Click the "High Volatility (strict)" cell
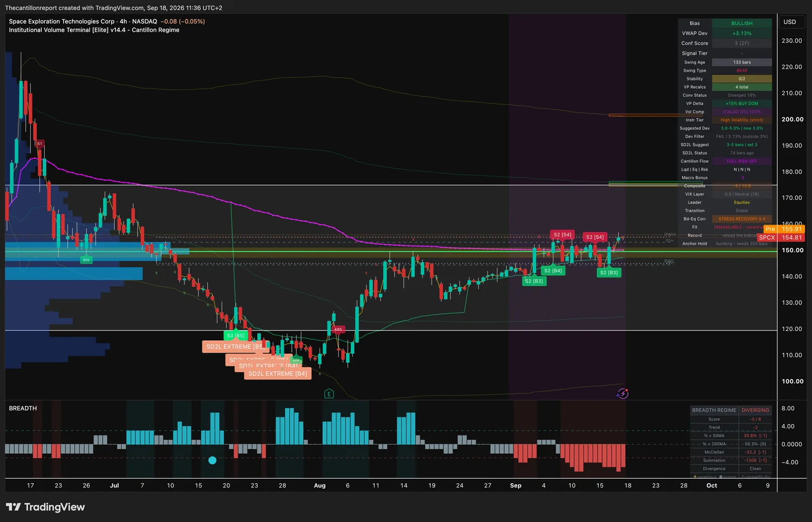812x522 pixels. [x=742, y=120]
